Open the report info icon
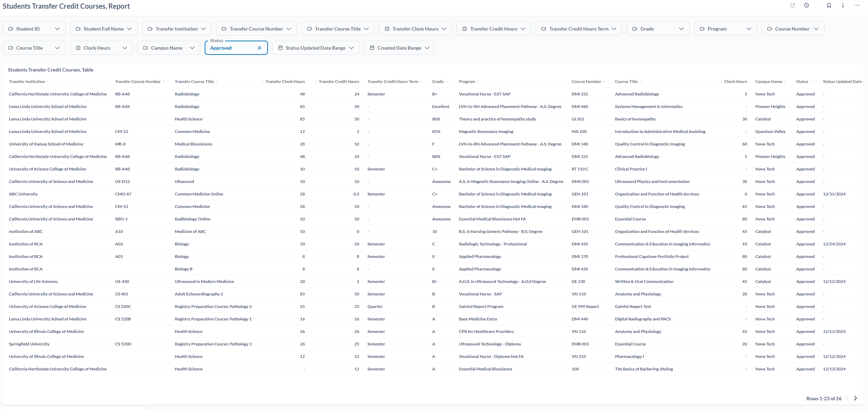 (x=843, y=5)
